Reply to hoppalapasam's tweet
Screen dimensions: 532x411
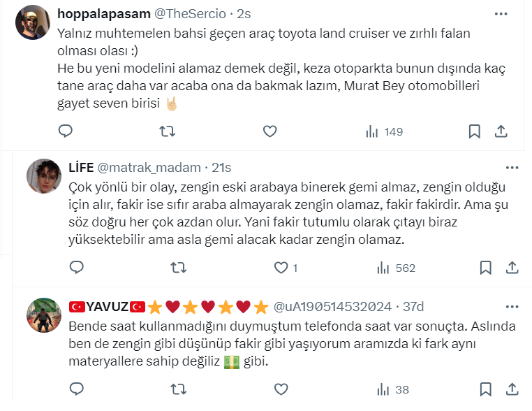pyautogui.click(x=65, y=131)
